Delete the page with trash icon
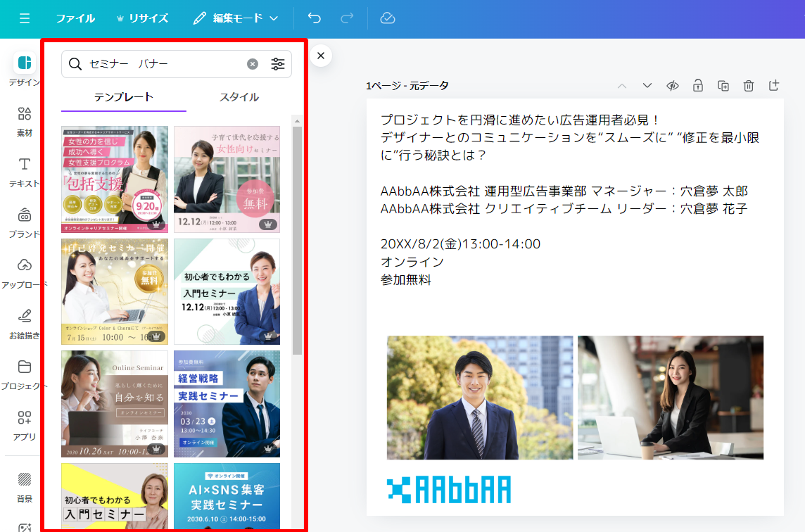Viewport: 805px width, 532px height. click(x=749, y=86)
